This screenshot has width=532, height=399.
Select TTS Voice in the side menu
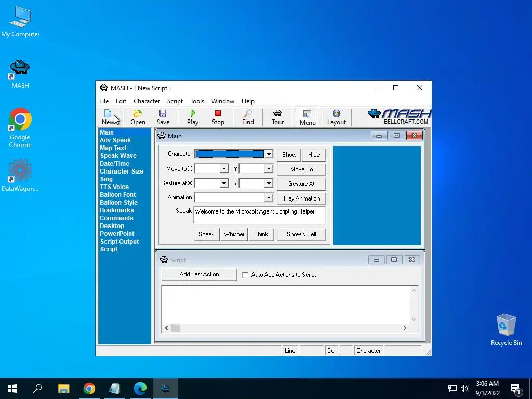click(114, 187)
